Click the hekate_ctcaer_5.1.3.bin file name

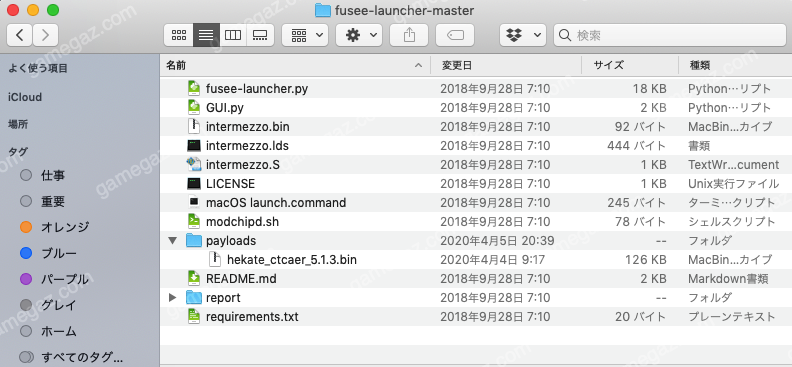point(292,260)
